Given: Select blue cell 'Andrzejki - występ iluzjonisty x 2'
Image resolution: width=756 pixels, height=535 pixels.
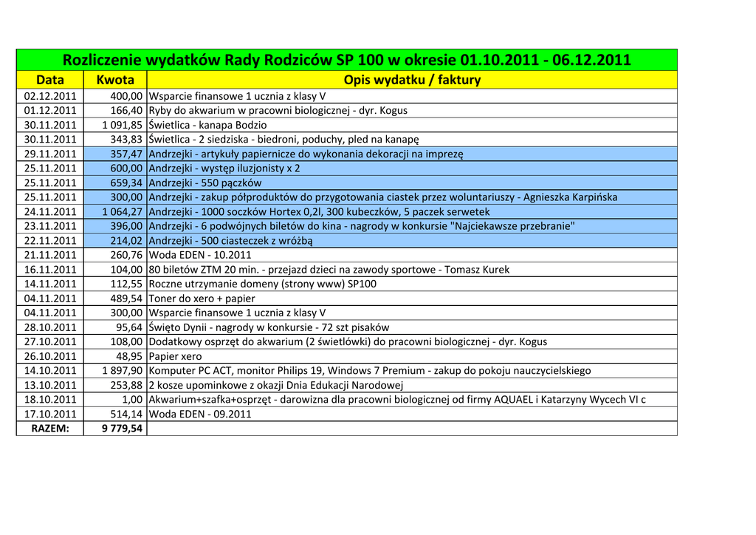Looking at the screenshot, I should 411,168.
